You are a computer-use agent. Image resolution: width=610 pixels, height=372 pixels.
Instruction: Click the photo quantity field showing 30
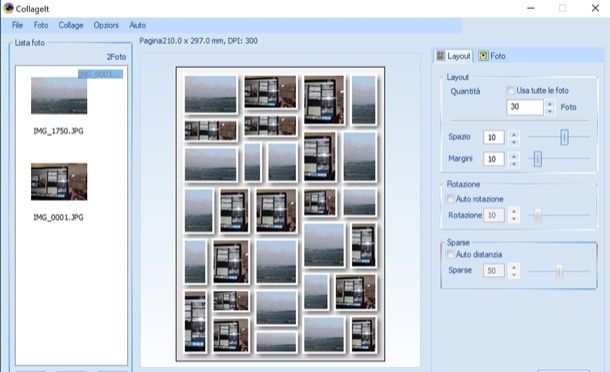pos(525,107)
